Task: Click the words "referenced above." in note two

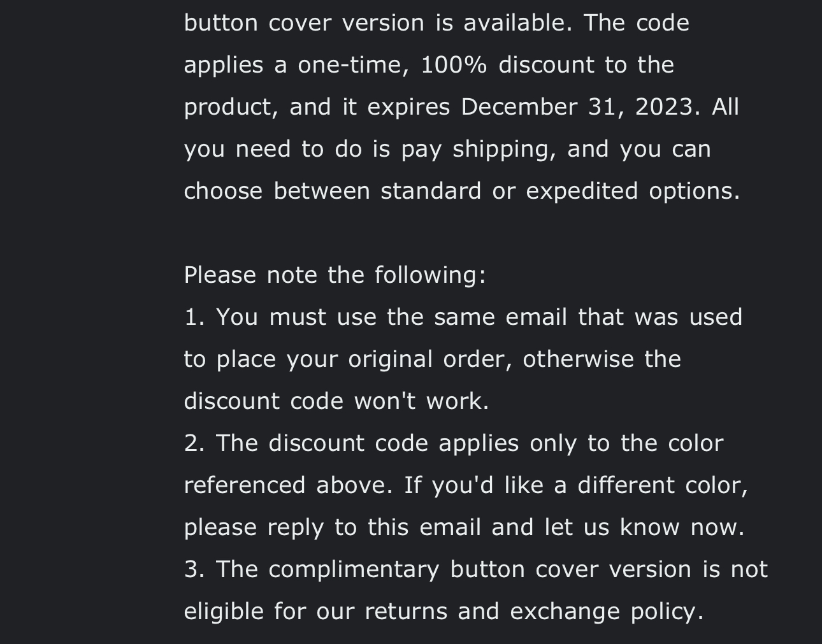Action: (x=288, y=485)
